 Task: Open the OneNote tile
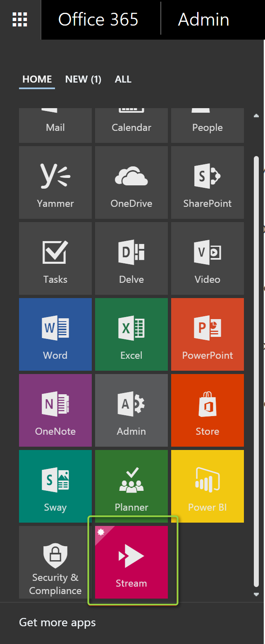55,410
